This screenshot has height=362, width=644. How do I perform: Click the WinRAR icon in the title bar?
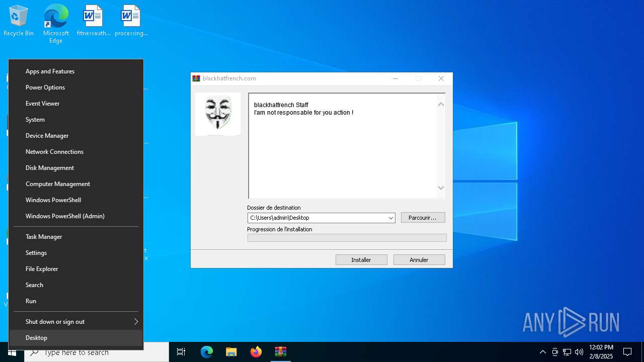click(x=196, y=78)
